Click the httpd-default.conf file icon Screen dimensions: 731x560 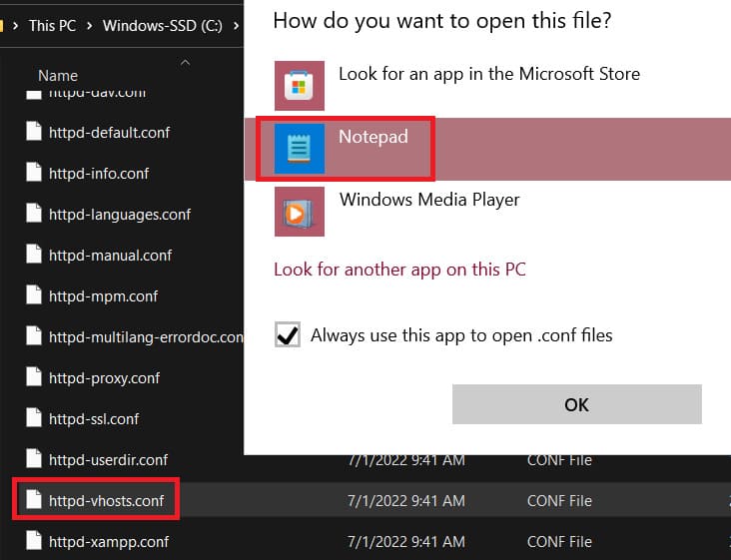[34, 133]
